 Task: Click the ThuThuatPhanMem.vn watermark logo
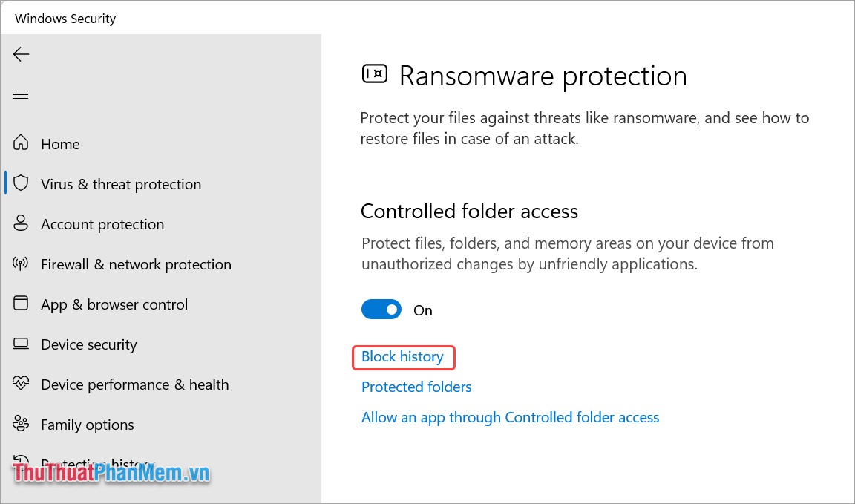click(104, 472)
